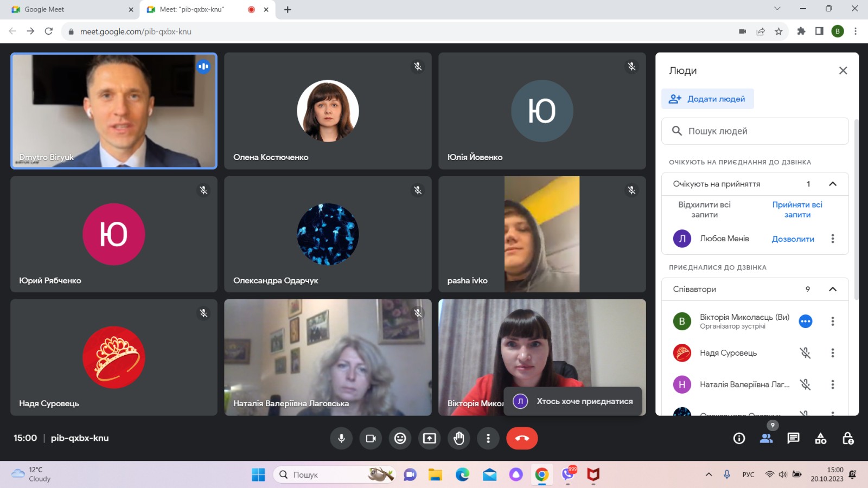Toggle the Chrome side panel icon
Screen dimensions: 868x488
tap(819, 31)
